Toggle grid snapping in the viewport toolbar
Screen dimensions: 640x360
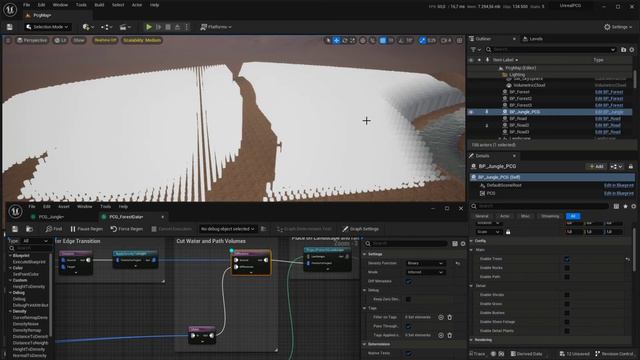[382, 40]
